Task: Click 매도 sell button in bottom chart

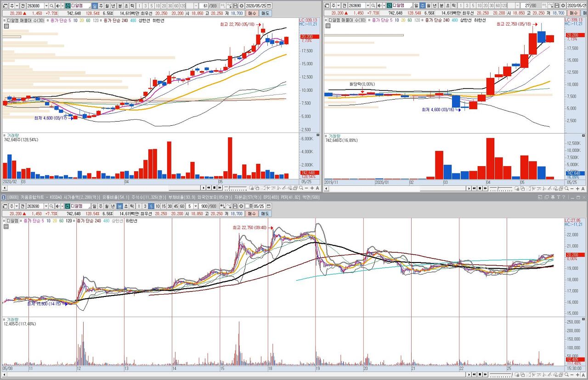Action: click(x=265, y=214)
